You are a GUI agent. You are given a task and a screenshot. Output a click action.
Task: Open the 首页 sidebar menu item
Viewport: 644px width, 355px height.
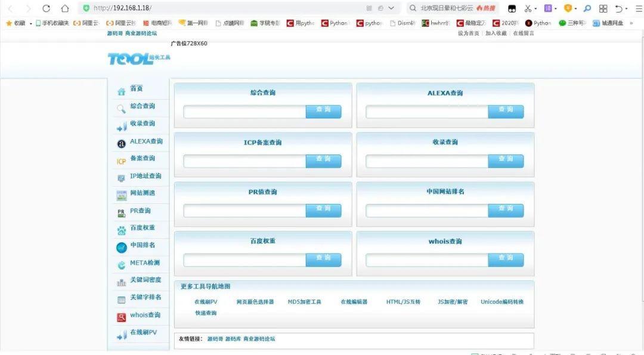tap(137, 88)
